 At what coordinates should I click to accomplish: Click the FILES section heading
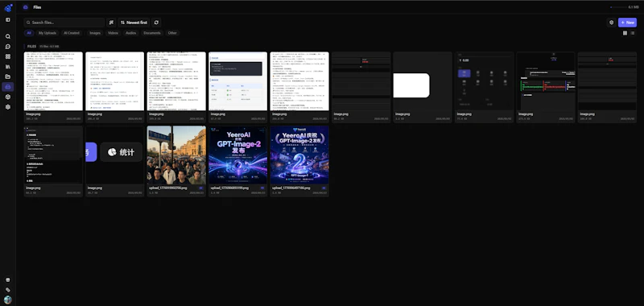click(31, 47)
